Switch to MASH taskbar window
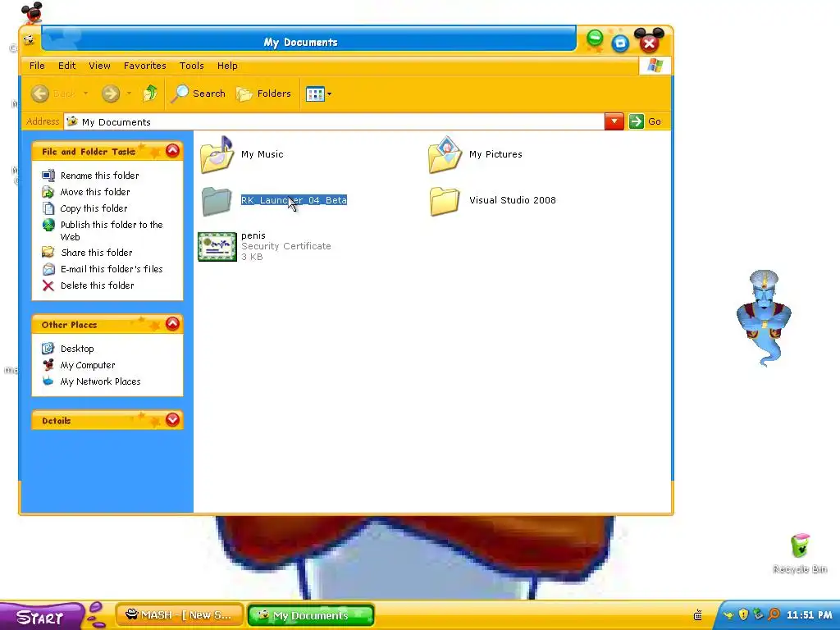The height and width of the screenshot is (630, 840). [180, 615]
